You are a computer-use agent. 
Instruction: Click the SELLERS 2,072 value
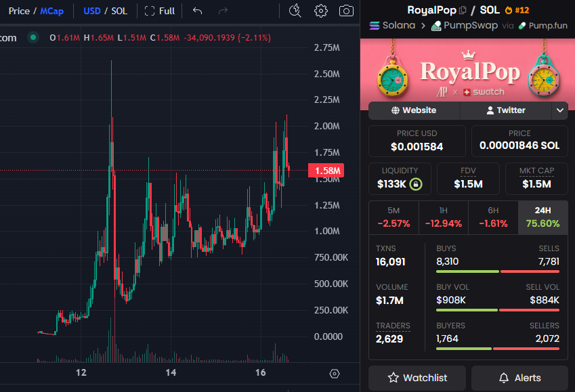pos(547,339)
